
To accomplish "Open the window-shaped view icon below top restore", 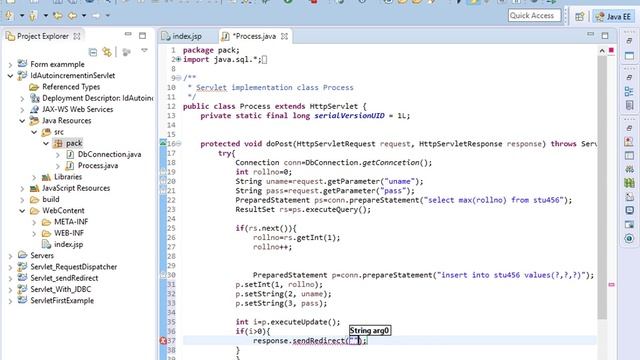I will click(629, 56).
